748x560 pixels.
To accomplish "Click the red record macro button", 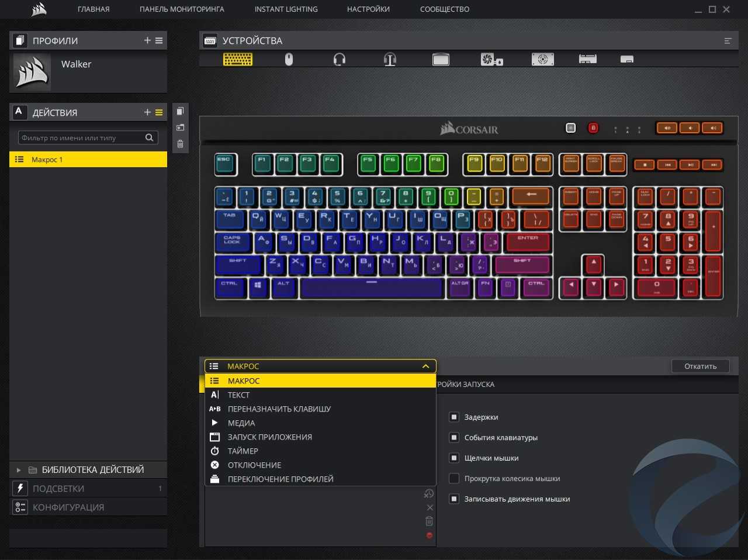I will tap(430, 535).
